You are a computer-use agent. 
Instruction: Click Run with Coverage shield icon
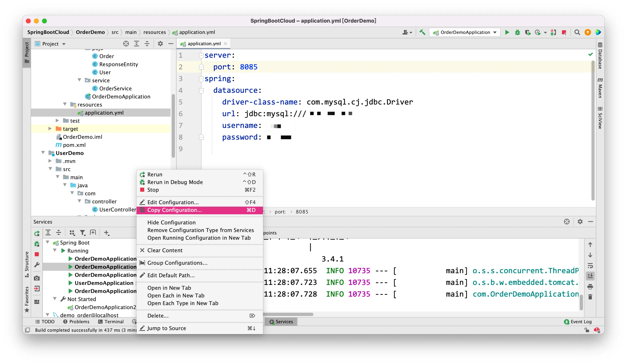pyautogui.click(x=527, y=32)
